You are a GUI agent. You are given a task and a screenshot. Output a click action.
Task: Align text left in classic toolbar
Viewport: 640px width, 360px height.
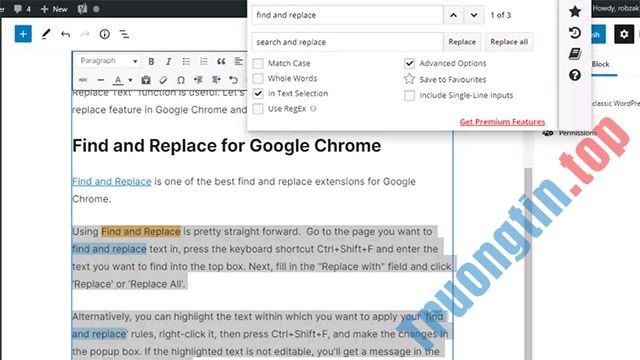(238, 61)
